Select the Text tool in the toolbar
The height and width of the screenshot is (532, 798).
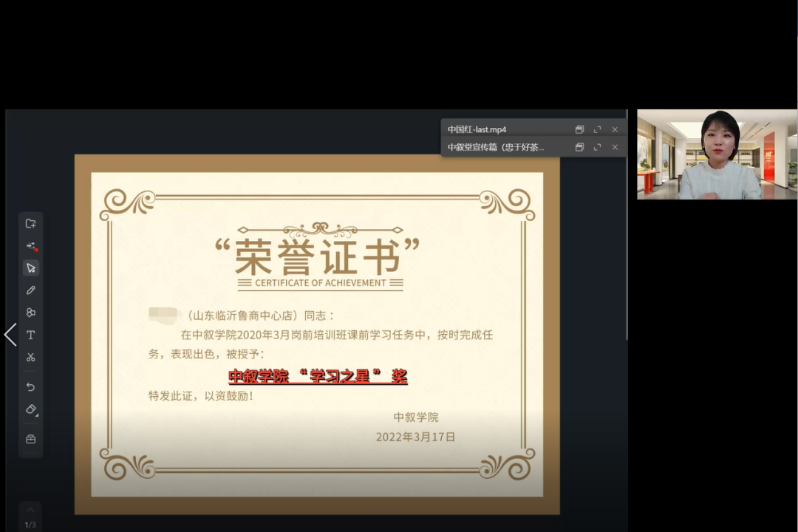[30, 335]
